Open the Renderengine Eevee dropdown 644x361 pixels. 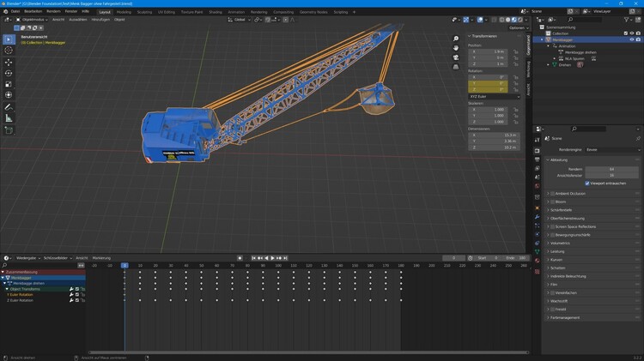coord(612,149)
